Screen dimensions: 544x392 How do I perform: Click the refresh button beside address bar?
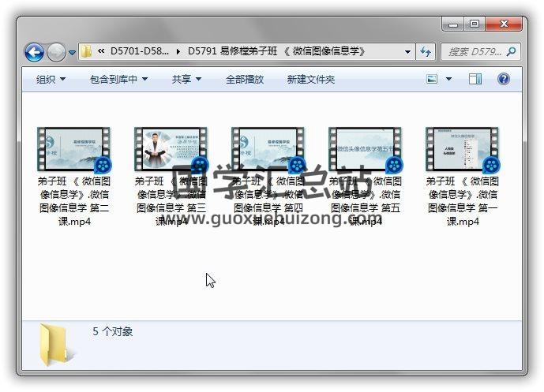[426, 52]
